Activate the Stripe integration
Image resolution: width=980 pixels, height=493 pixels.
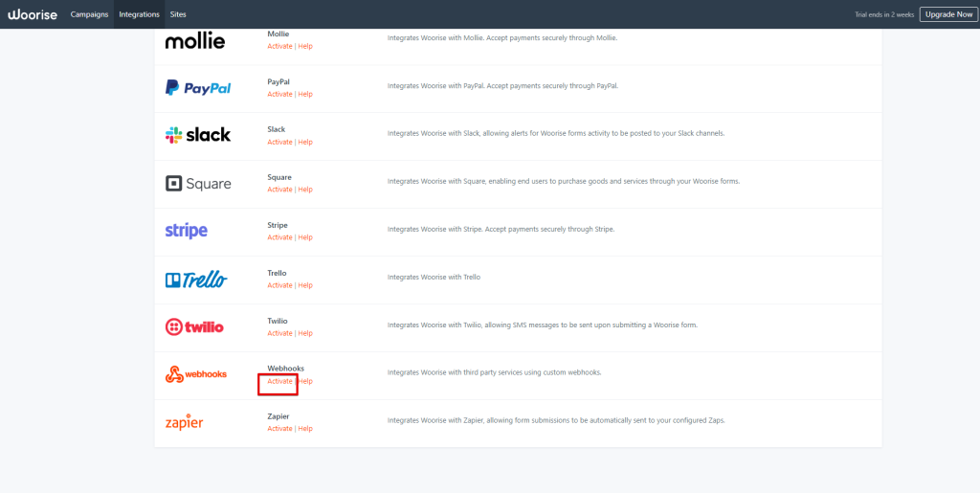pyautogui.click(x=279, y=237)
